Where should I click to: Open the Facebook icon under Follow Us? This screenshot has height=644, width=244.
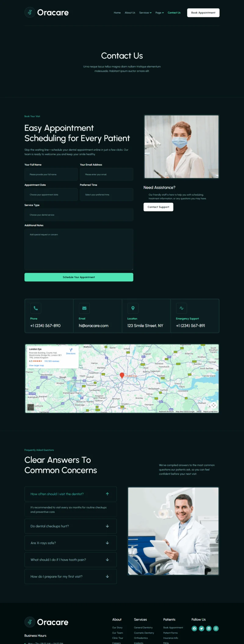pos(194,628)
